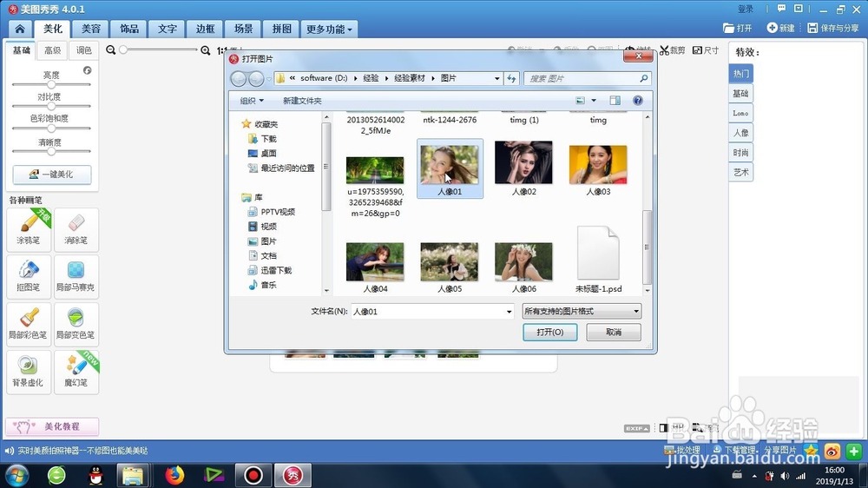The width and height of the screenshot is (868, 488).
Task: Click the 打开(O) button
Action: click(x=549, y=333)
